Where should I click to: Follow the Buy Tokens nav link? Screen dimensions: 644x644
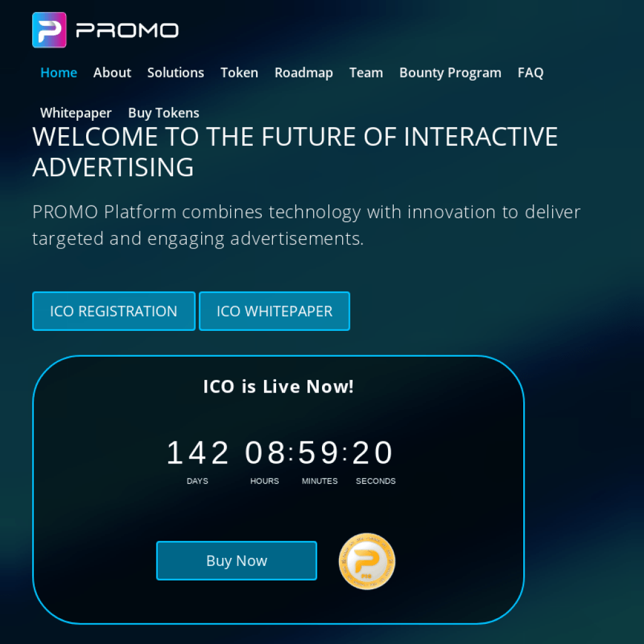(x=164, y=113)
